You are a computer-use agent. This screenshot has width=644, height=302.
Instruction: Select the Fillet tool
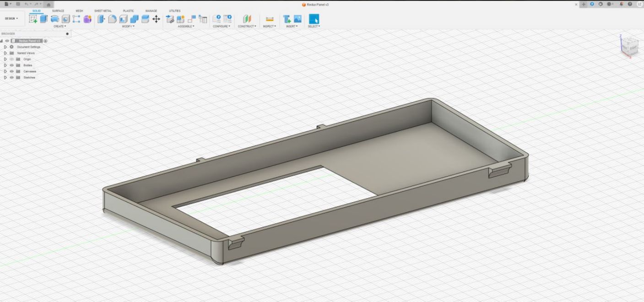tap(112, 19)
